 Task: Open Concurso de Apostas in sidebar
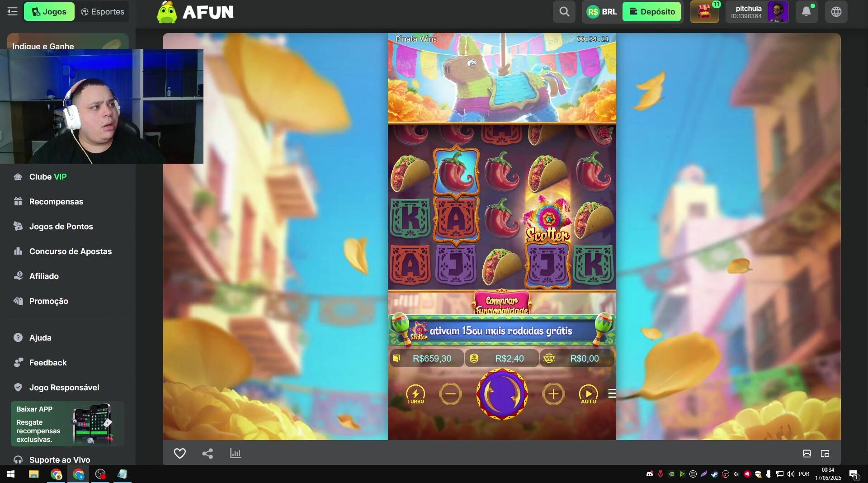pyautogui.click(x=70, y=251)
